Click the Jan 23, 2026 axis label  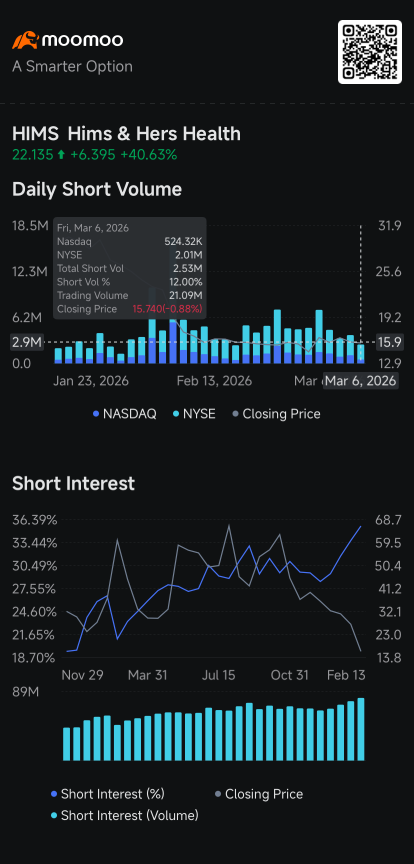tap(91, 381)
